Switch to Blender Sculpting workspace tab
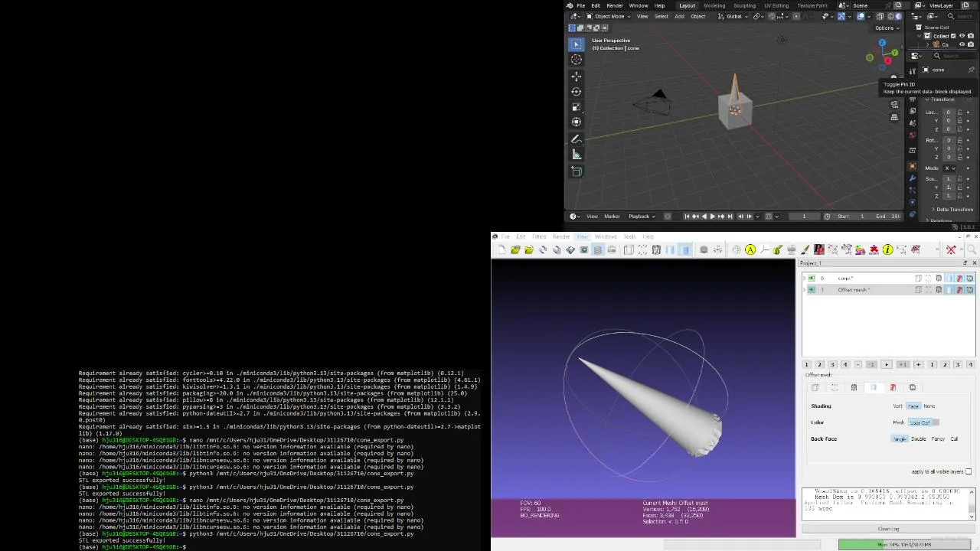980x551 pixels. [744, 5]
